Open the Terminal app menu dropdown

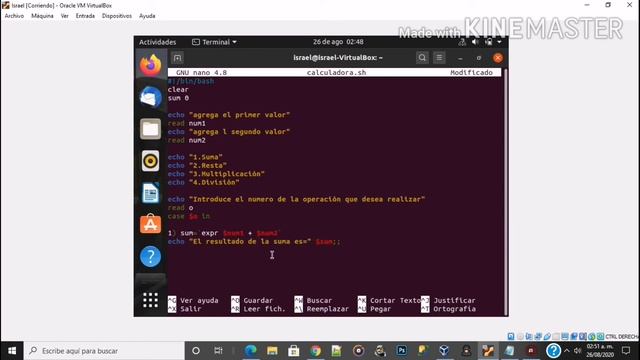click(214, 42)
